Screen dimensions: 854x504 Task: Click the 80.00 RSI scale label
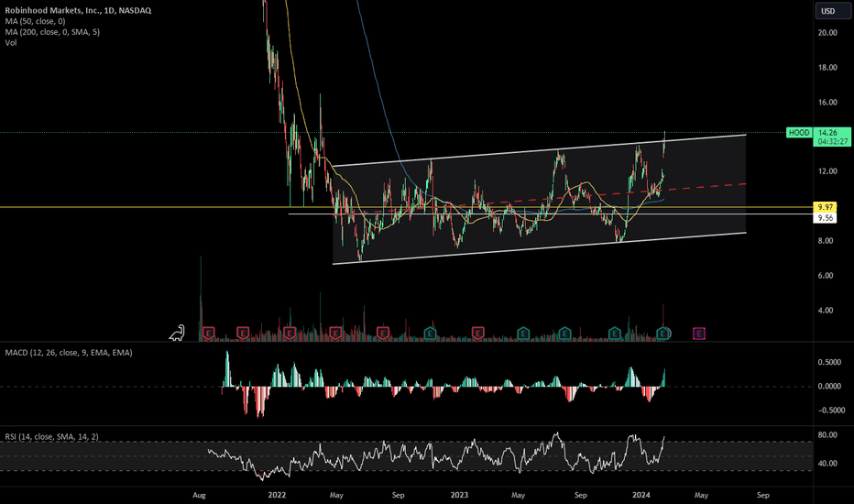coord(827,434)
